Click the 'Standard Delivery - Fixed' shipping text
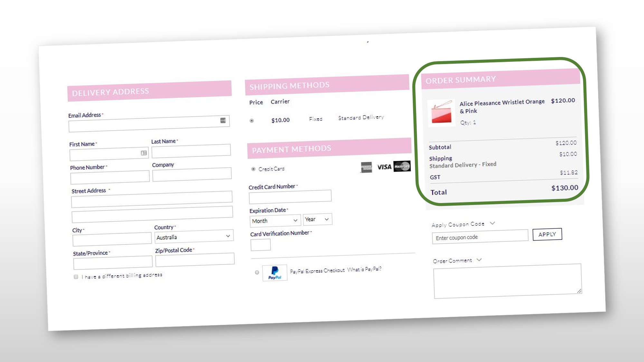This screenshot has height=362, width=644. (463, 165)
